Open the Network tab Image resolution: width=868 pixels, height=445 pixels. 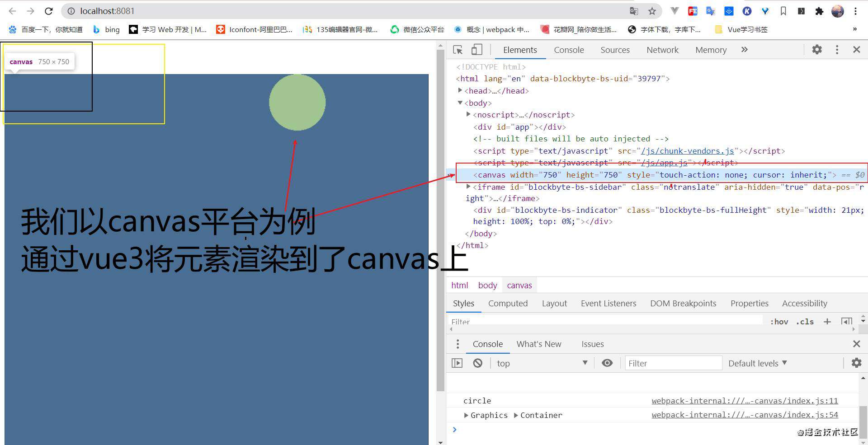point(662,50)
